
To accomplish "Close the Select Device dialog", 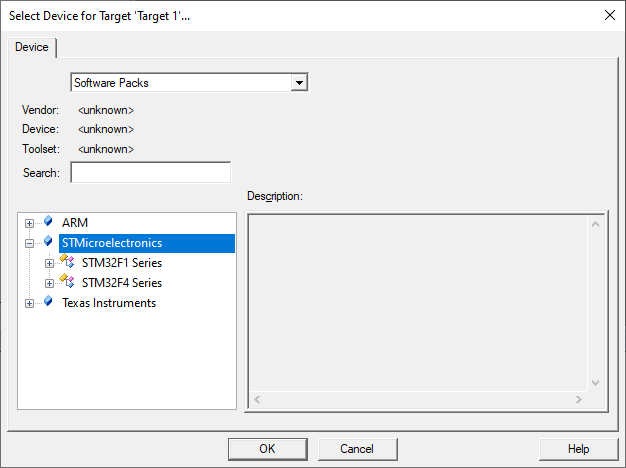I will (x=610, y=16).
